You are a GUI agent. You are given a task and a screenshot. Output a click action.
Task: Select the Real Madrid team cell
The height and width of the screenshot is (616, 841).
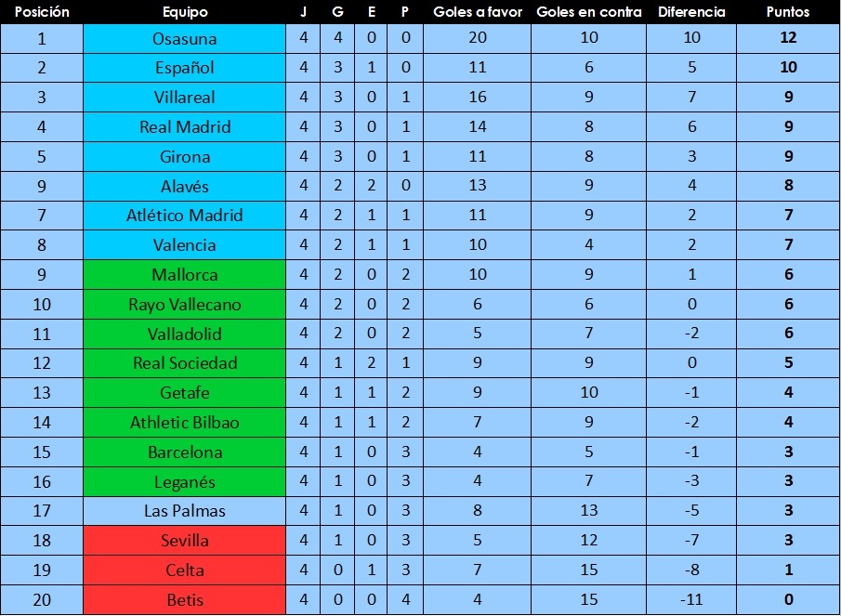(x=185, y=127)
